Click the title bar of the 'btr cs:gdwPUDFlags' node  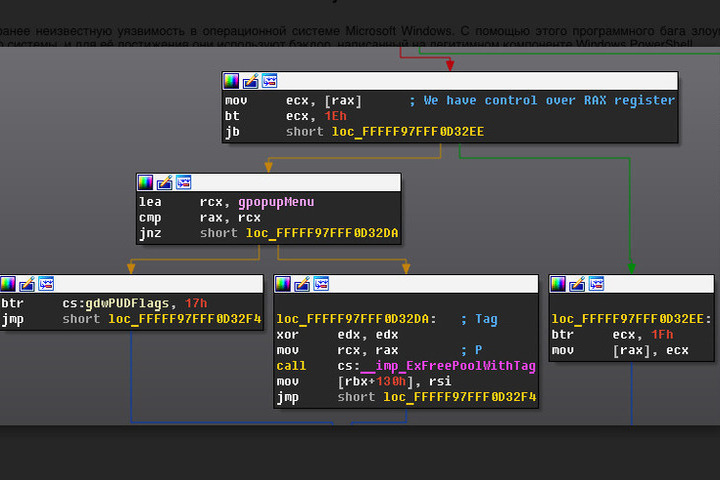[131, 284]
